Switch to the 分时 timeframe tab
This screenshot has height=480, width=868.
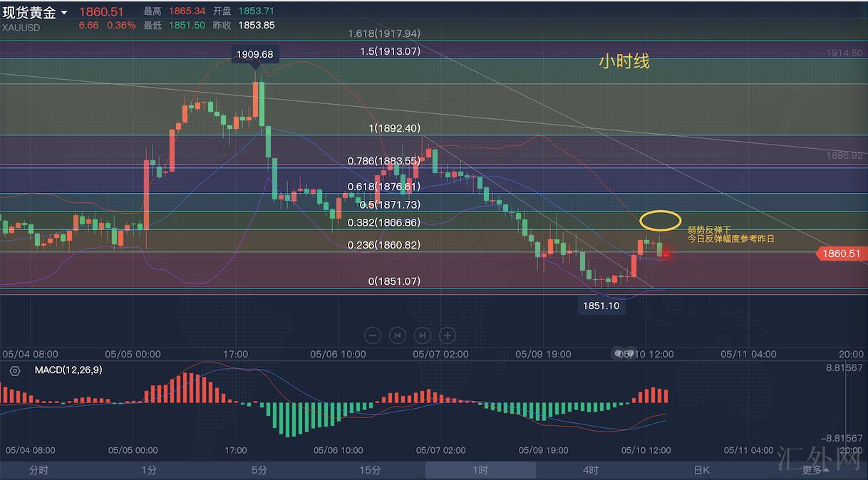pos(38,470)
